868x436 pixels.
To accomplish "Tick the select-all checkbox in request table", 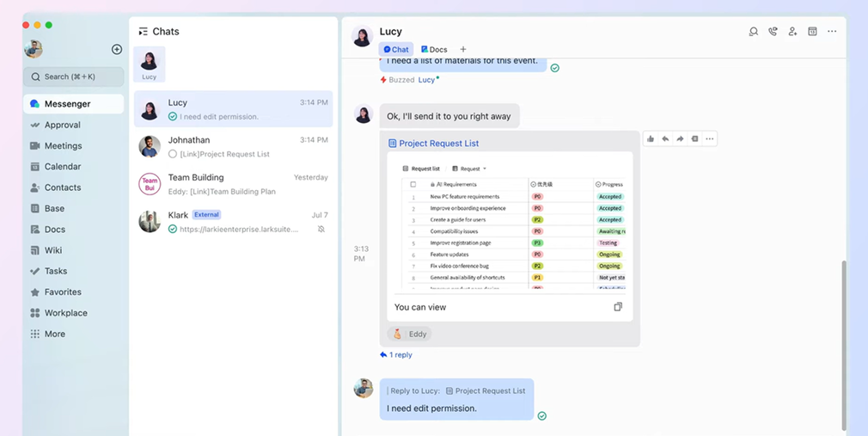I will [x=413, y=184].
